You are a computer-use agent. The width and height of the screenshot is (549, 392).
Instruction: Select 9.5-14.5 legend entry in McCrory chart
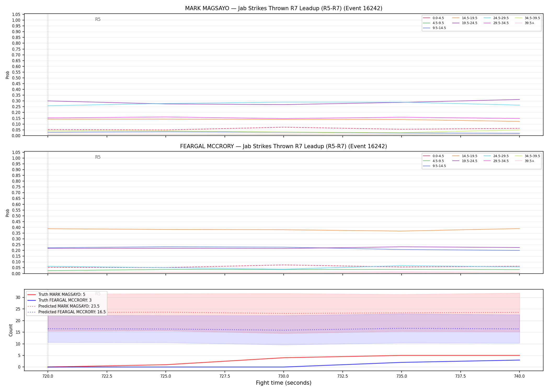[434, 166]
